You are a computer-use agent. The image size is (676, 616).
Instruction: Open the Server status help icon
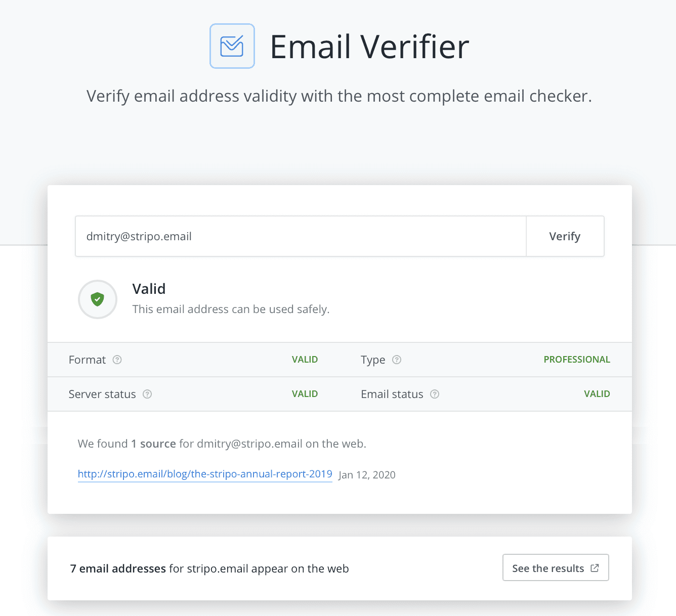[x=147, y=394]
